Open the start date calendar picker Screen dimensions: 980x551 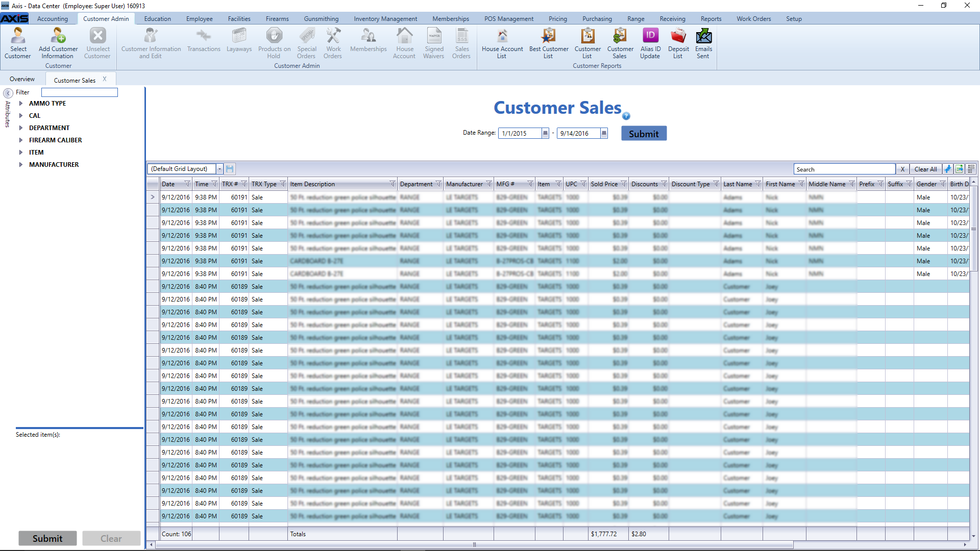[x=545, y=133]
